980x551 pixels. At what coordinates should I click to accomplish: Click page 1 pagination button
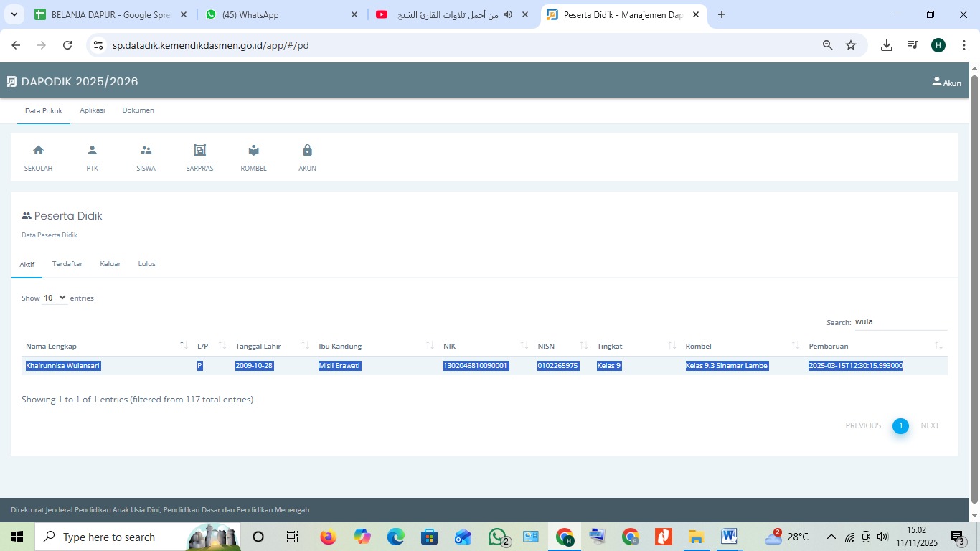click(900, 426)
